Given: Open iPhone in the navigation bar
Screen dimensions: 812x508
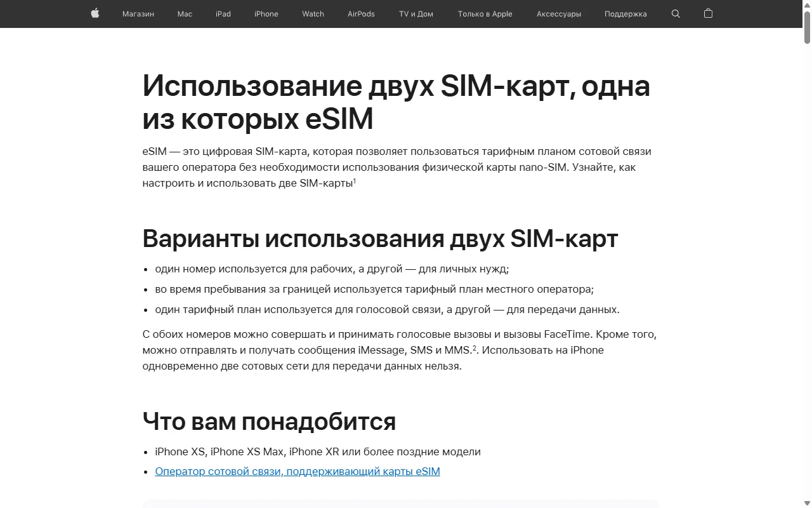Looking at the screenshot, I should [266, 14].
